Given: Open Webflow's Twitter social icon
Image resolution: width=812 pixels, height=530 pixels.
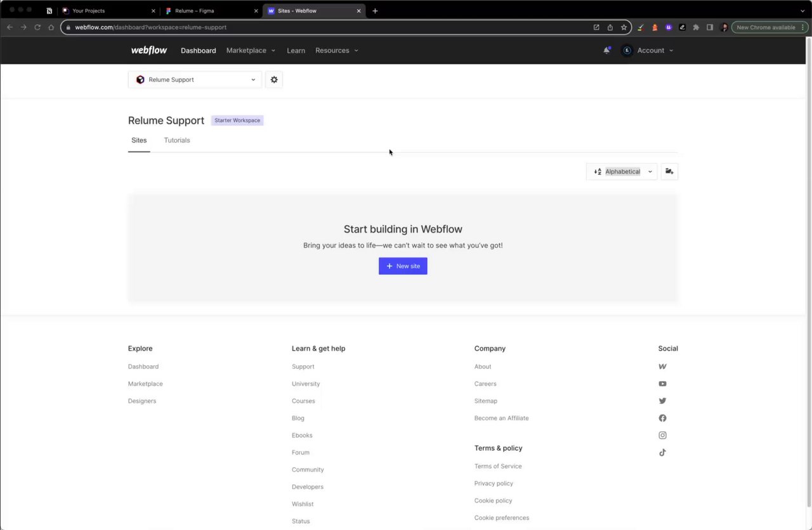Looking at the screenshot, I should (662, 401).
